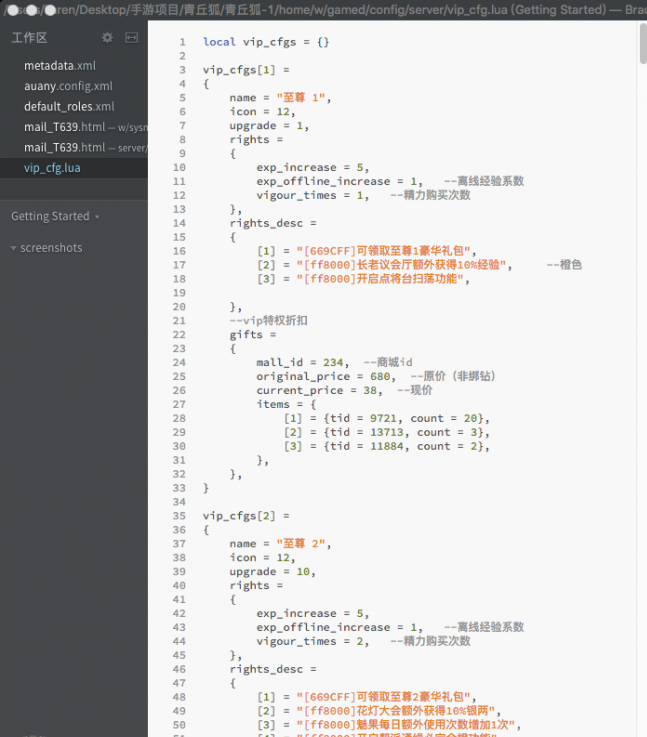
Task: Open mail_T639.html from server folder
Action: coord(64,147)
